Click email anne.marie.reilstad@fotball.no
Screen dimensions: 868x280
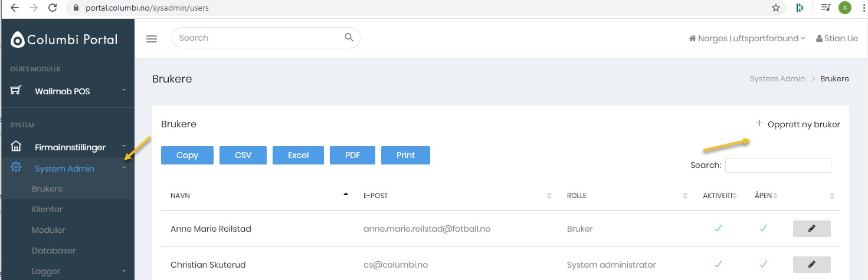(x=427, y=229)
